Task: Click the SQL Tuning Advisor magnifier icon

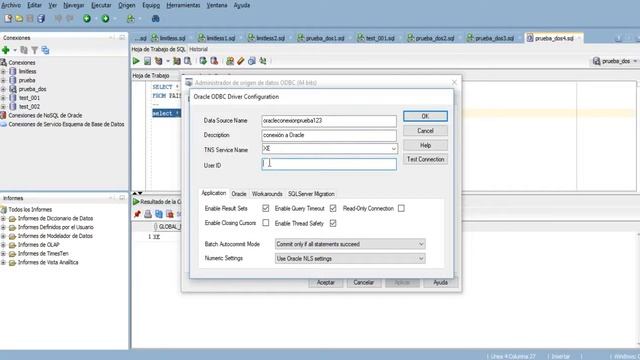Action: (187, 61)
